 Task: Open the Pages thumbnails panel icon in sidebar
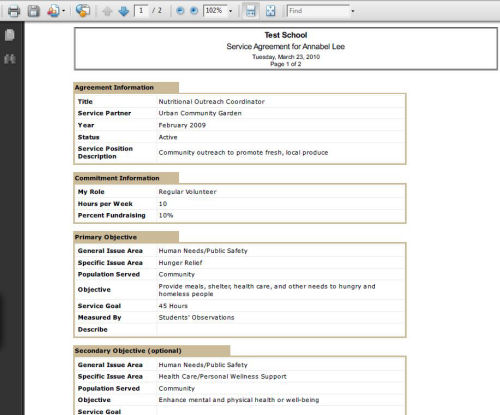(x=10, y=35)
